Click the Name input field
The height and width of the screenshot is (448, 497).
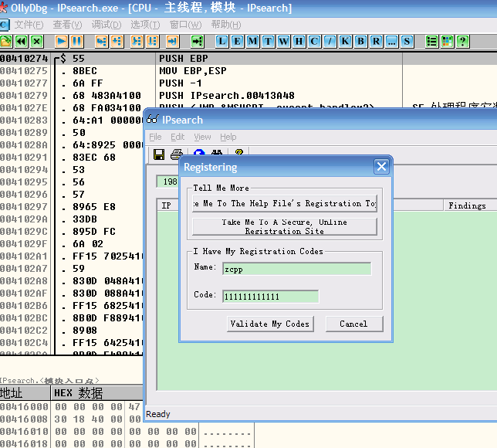(296, 269)
